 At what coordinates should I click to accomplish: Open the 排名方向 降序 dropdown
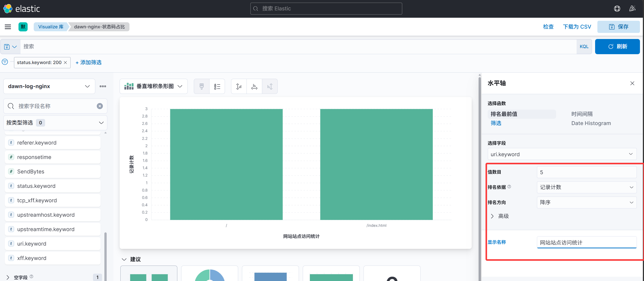(586, 203)
